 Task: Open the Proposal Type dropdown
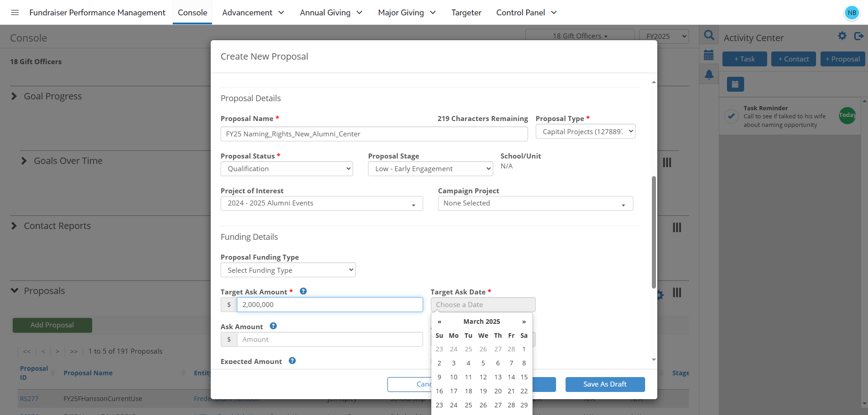585,131
